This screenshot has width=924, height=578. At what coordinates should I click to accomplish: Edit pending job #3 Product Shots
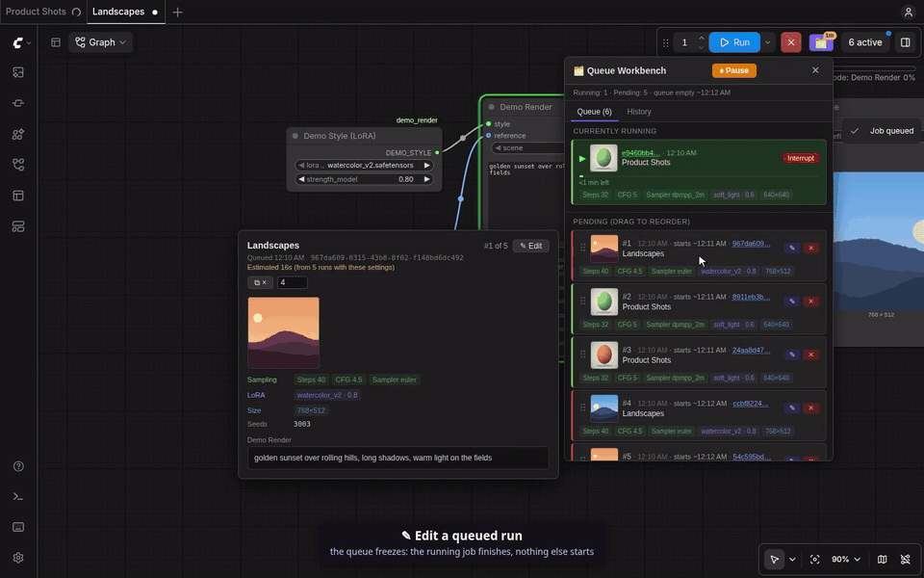coord(792,355)
